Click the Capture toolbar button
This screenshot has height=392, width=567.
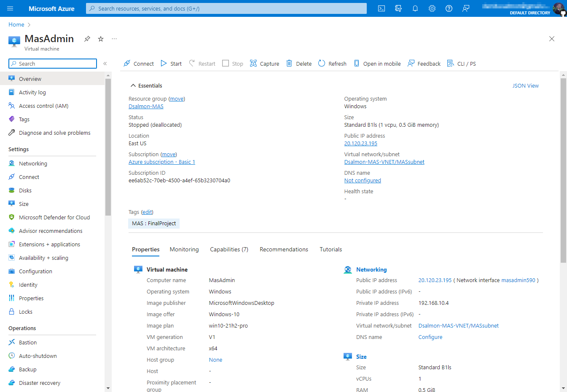[x=265, y=64]
